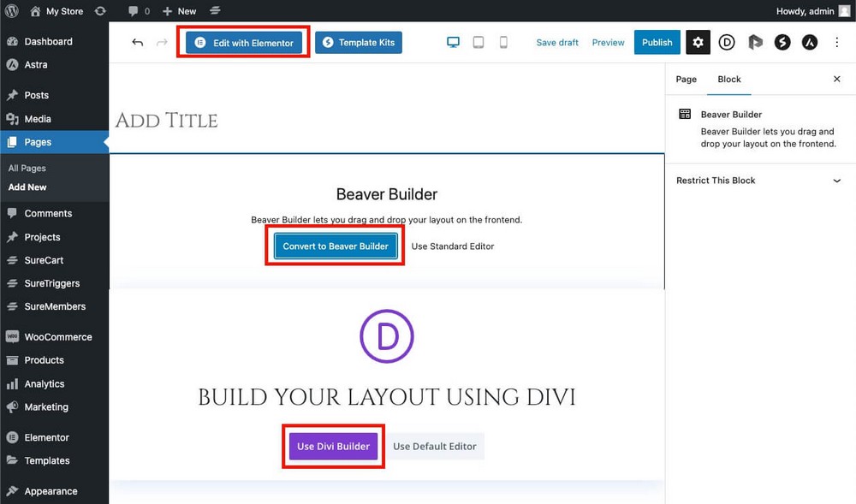The image size is (856, 504).
Task: Open SureTriggers menu
Action: coord(55,283)
